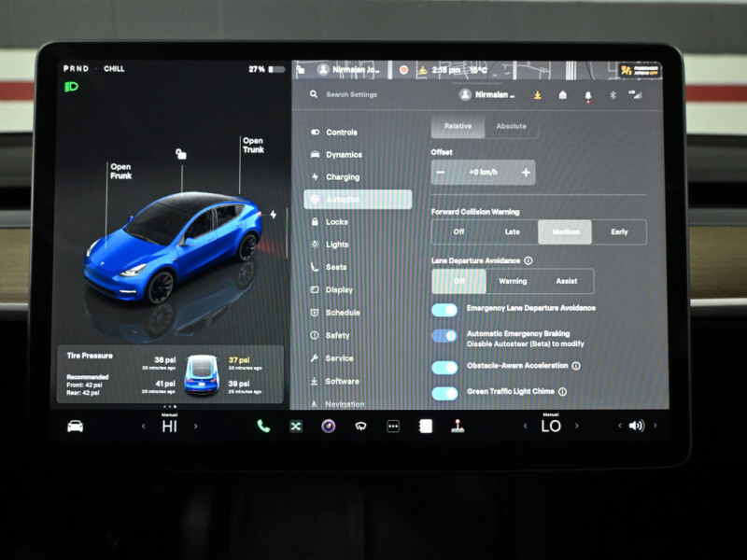Set Forward Collision Warning to Early
The height and width of the screenshot is (560, 747).
click(619, 232)
